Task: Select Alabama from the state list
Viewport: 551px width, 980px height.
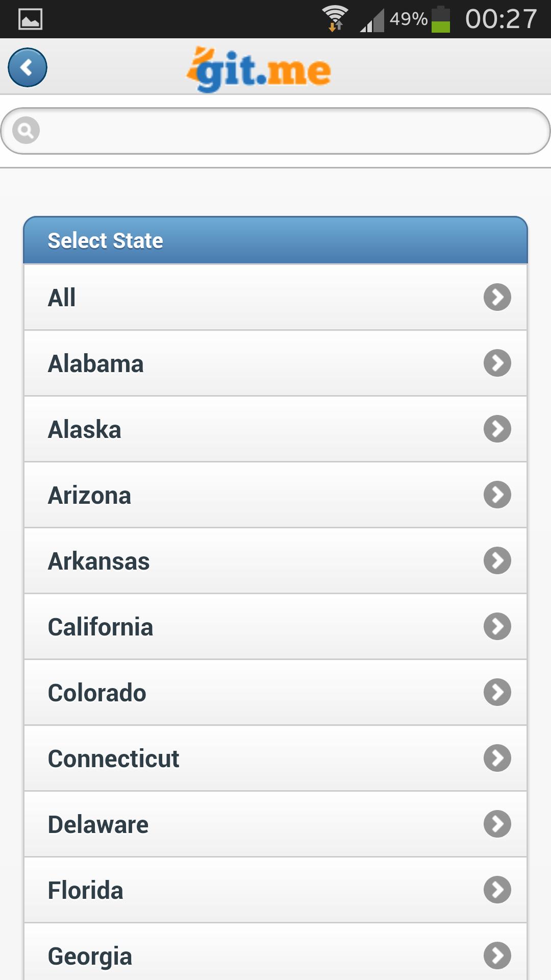Action: 275,363
